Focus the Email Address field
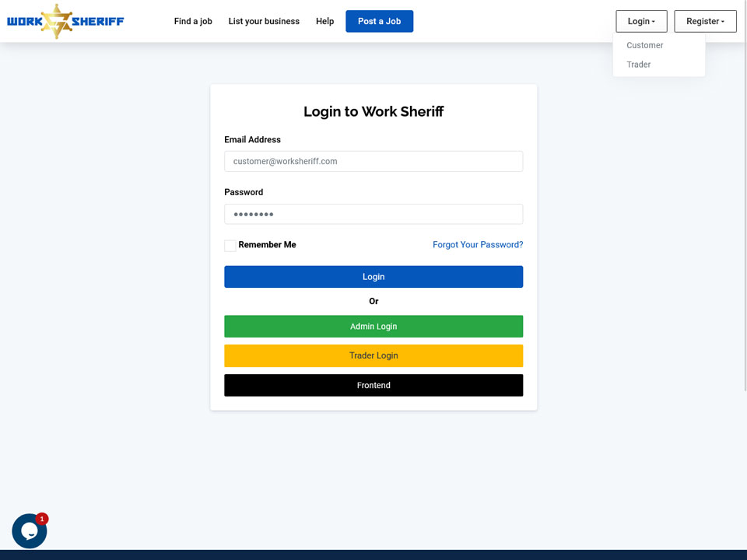 (x=373, y=162)
